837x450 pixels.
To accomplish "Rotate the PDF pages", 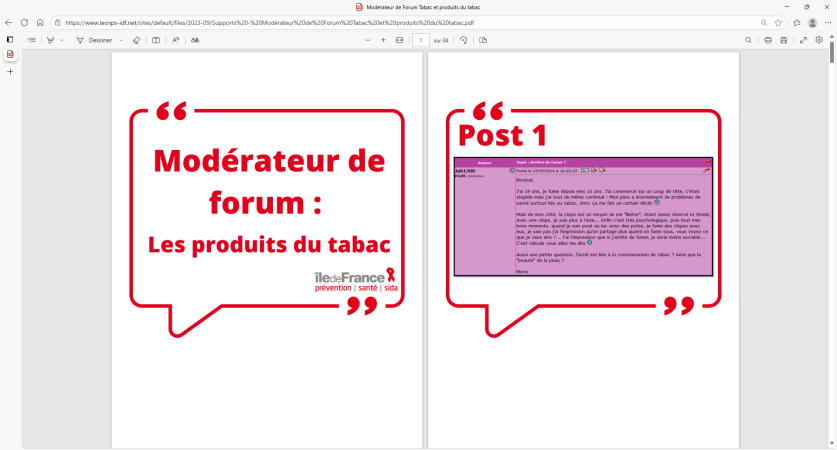I will click(464, 40).
